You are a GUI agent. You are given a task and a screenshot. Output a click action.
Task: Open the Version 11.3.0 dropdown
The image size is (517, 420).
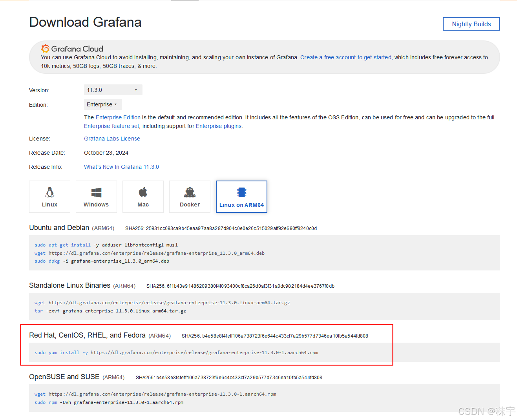pos(113,90)
